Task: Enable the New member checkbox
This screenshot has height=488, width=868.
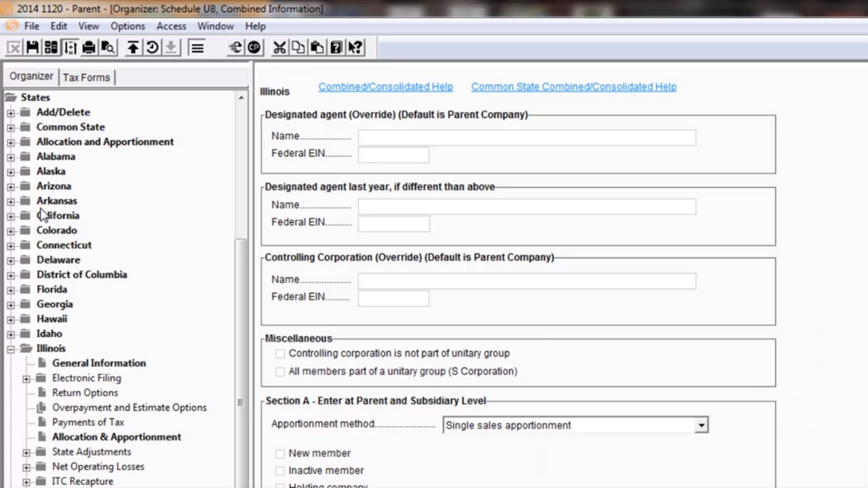Action: tap(280, 453)
